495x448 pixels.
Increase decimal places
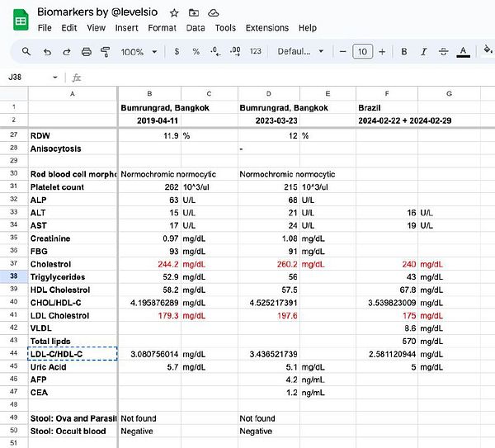(x=235, y=51)
